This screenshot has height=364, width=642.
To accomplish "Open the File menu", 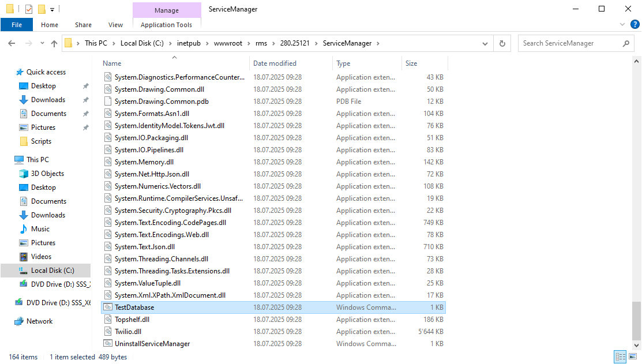I will click(x=17, y=25).
